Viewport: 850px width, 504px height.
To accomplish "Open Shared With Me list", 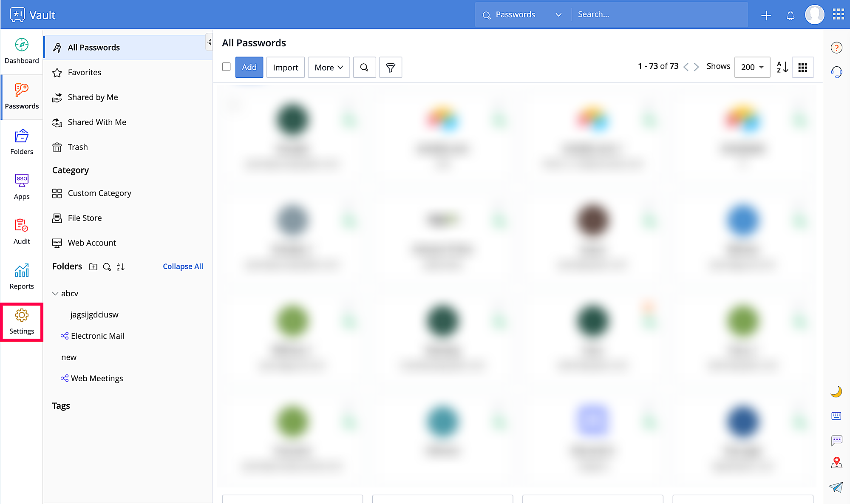I will coord(97,122).
